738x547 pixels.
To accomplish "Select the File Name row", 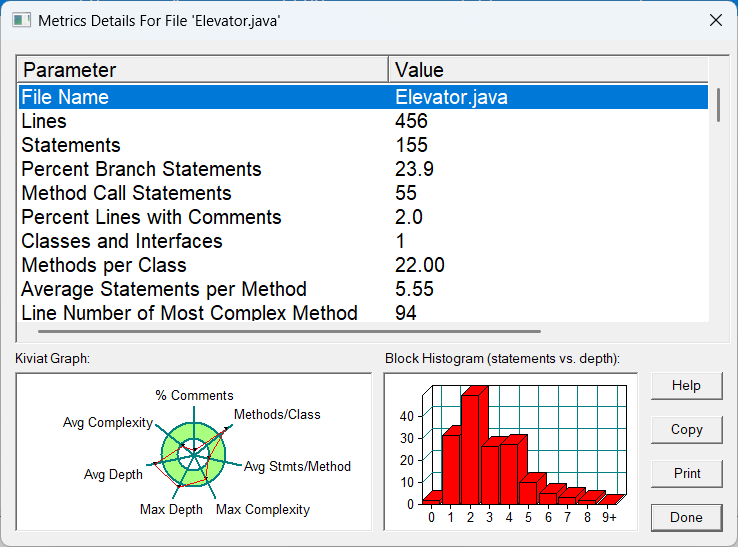I will coord(363,97).
